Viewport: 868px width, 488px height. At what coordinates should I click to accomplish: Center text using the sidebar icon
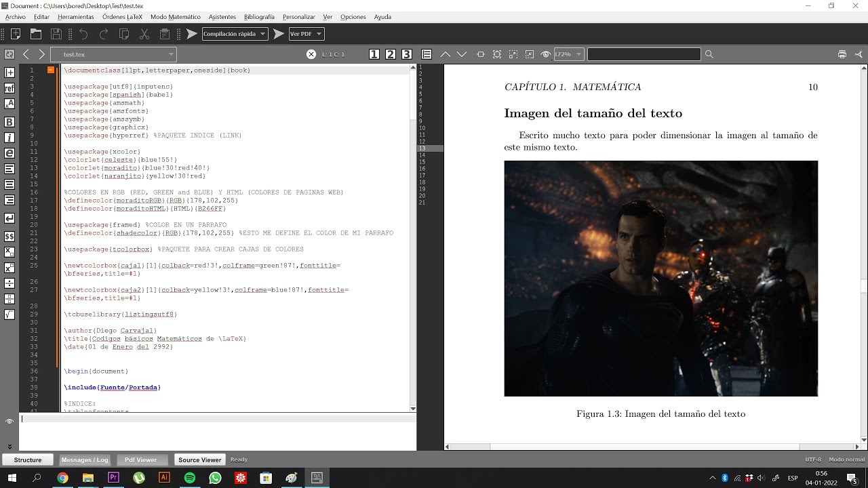[9, 184]
